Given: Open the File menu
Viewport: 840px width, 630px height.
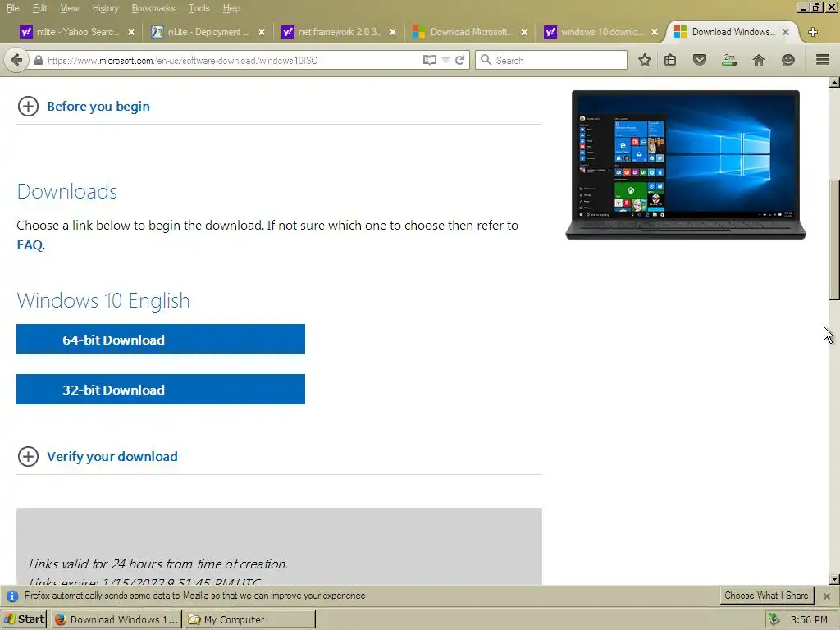Looking at the screenshot, I should tap(12, 8).
